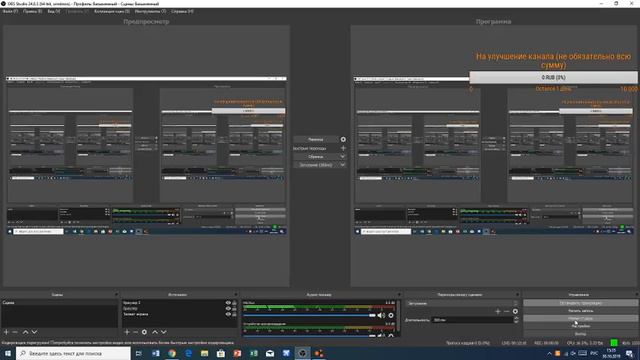Lock the Браузер source
Viewport: 640px width, 360px height.
click(234, 309)
